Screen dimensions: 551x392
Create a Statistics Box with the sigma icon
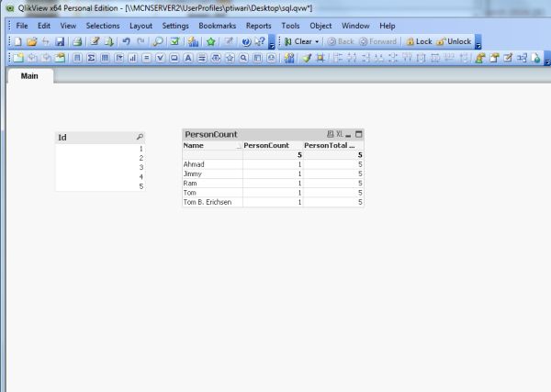pyautogui.click(x=91, y=58)
